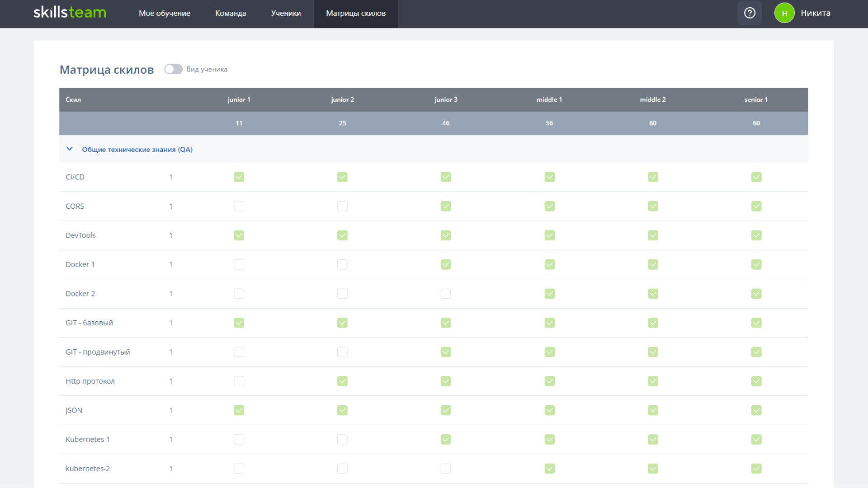Image resolution: width=868 pixels, height=488 pixels.
Task: Uncheck DevTools for middle 1
Action: pos(549,235)
